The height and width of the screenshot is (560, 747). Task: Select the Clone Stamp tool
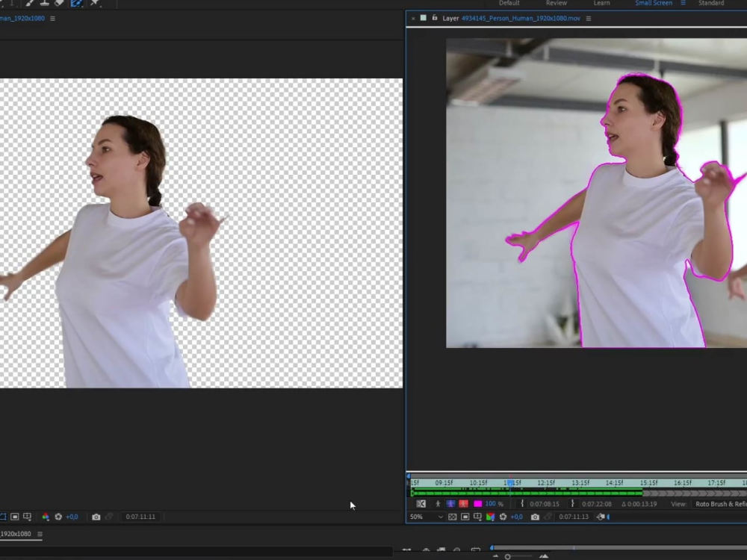point(44,3)
